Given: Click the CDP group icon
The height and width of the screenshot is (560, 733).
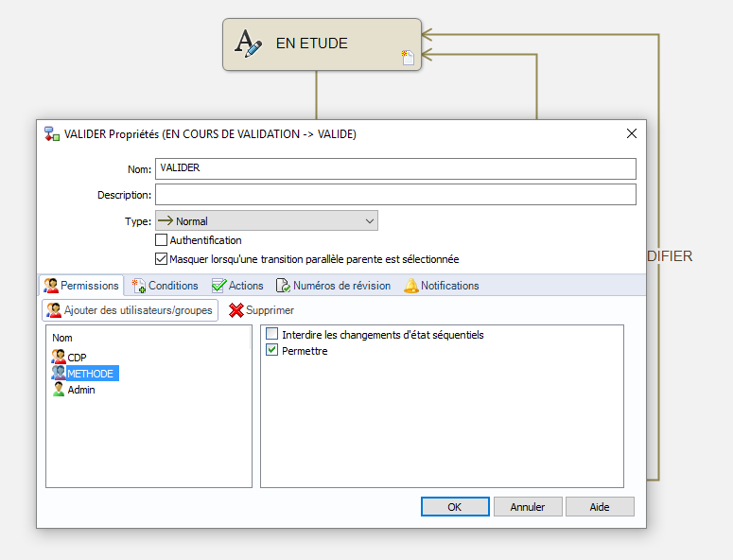Looking at the screenshot, I should (59, 358).
